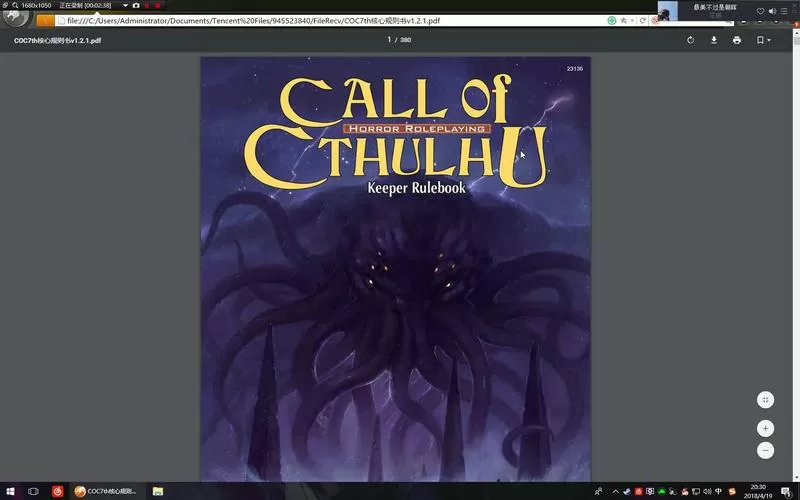Click the vertical scrollbar of the PDF viewer
The image size is (800, 500).
click(796, 255)
